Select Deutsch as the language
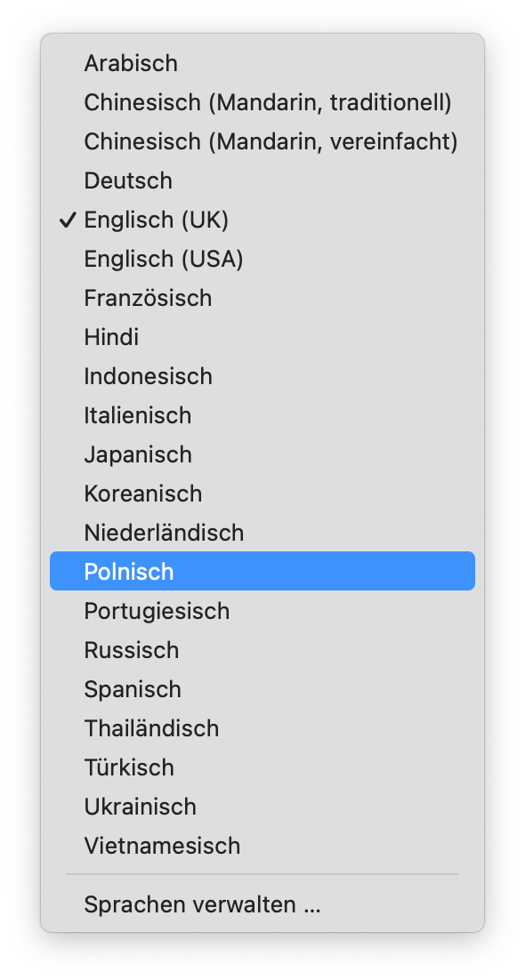 tap(262, 181)
